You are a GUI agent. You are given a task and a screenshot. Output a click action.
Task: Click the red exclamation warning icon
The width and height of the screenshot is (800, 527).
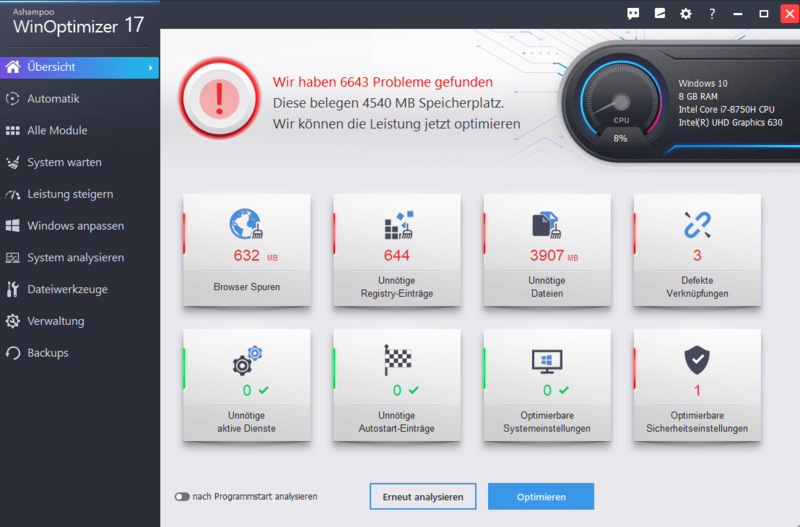point(219,98)
